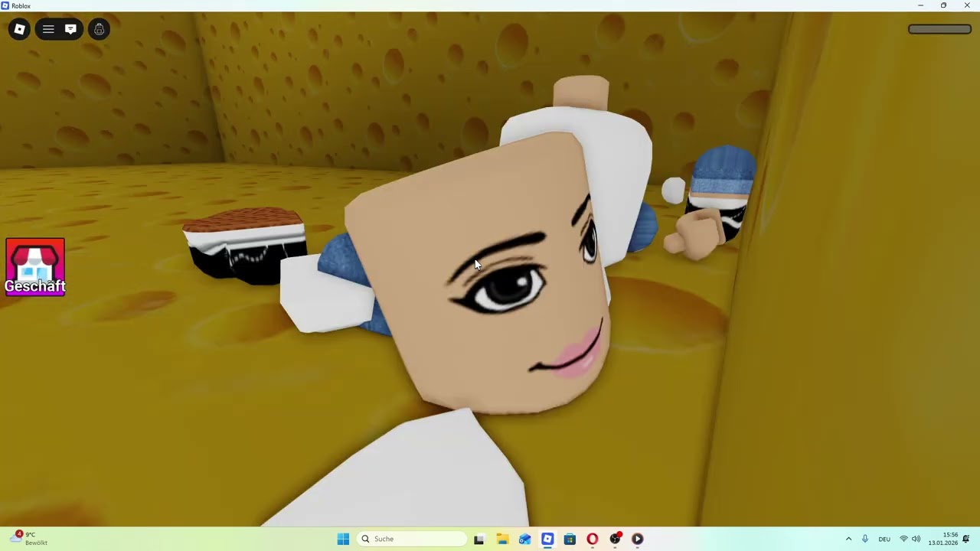980x551 pixels.
Task: Click the microphone tray icon
Action: pos(865,539)
